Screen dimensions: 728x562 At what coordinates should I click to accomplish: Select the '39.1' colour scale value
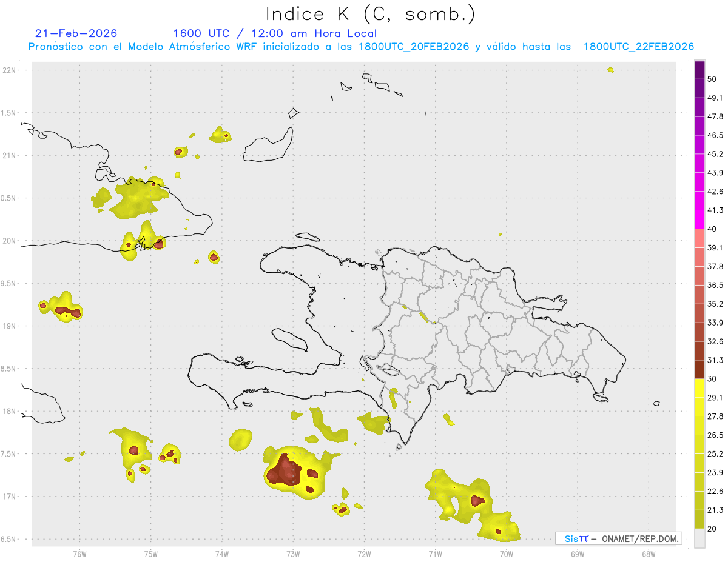coord(715,247)
